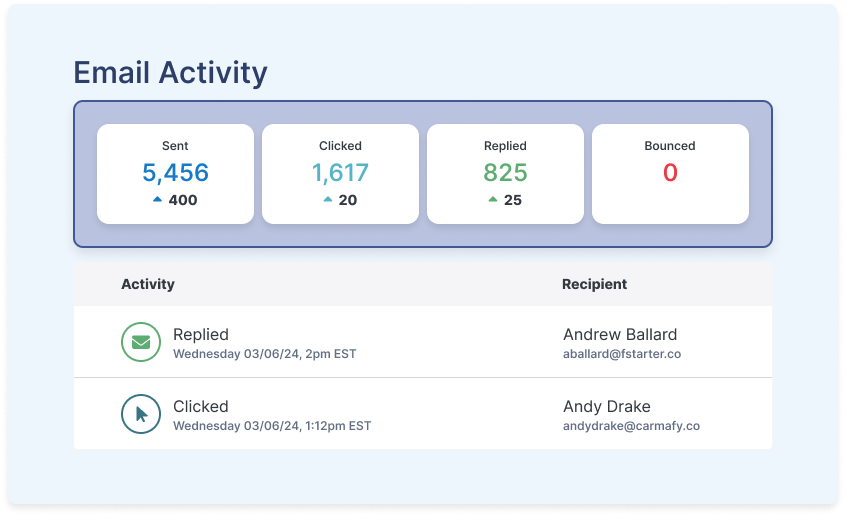Click the Activity column header

(148, 284)
